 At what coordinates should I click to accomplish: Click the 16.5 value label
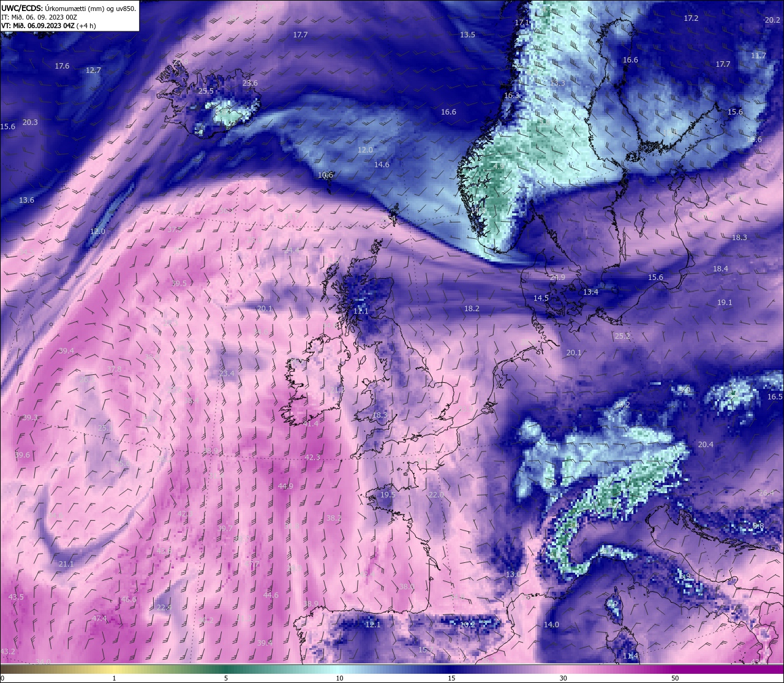coord(775,397)
